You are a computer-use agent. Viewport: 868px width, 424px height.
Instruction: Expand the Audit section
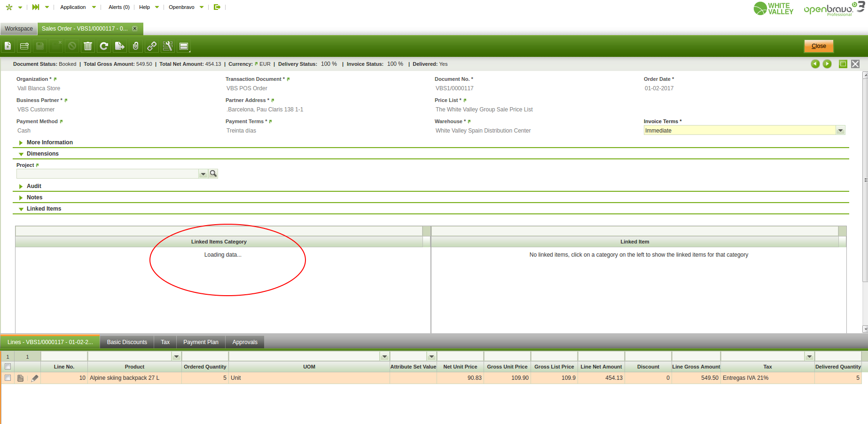[x=34, y=186]
